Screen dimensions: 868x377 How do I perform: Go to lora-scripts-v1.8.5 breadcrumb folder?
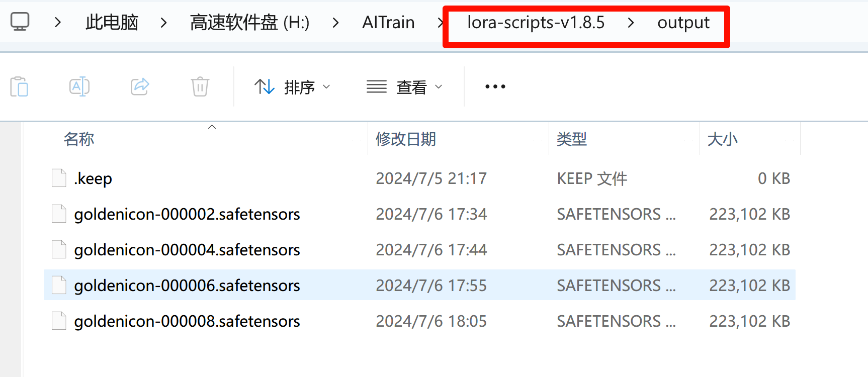point(536,22)
